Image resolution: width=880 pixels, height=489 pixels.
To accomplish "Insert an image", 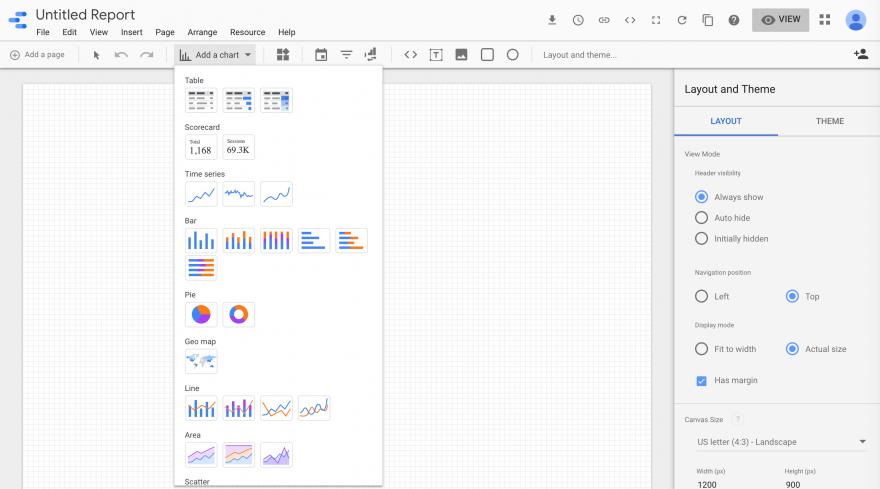I will point(461,54).
